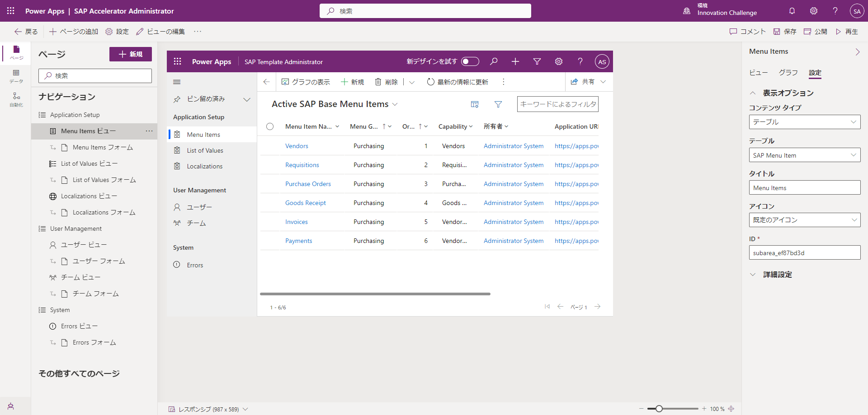Open the AS user avatar in preview

pos(602,62)
